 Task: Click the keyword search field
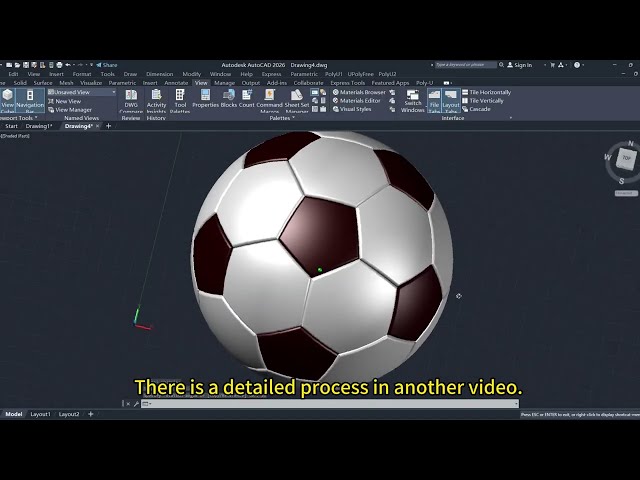[x=465, y=64]
